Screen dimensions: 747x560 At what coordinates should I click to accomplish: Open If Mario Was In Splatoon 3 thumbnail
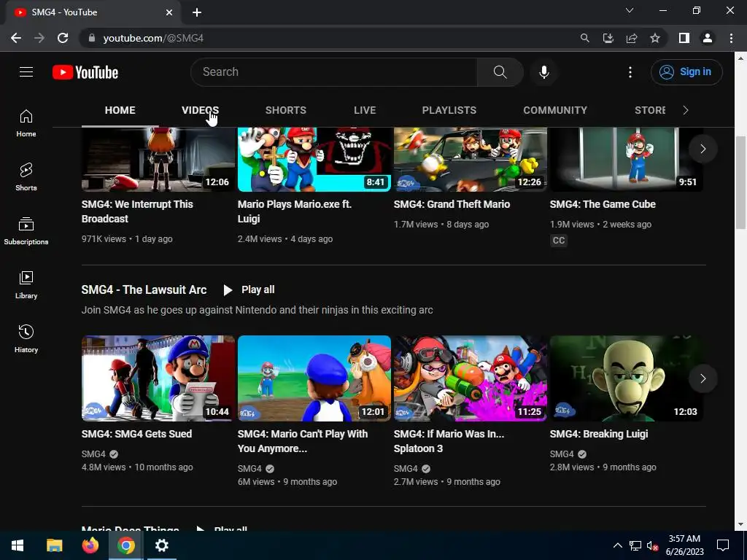pos(471,378)
